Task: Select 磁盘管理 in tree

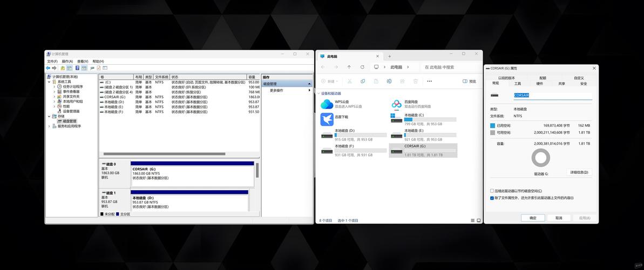Action: coord(66,122)
